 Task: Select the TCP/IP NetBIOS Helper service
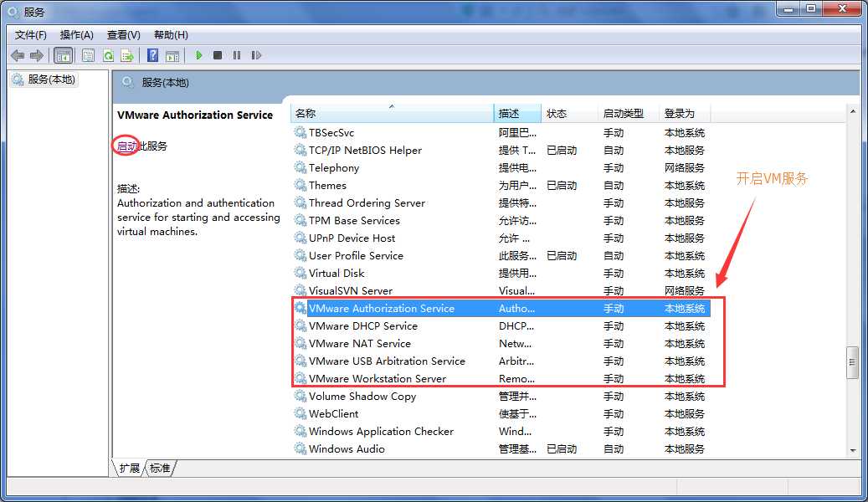click(x=501, y=151)
